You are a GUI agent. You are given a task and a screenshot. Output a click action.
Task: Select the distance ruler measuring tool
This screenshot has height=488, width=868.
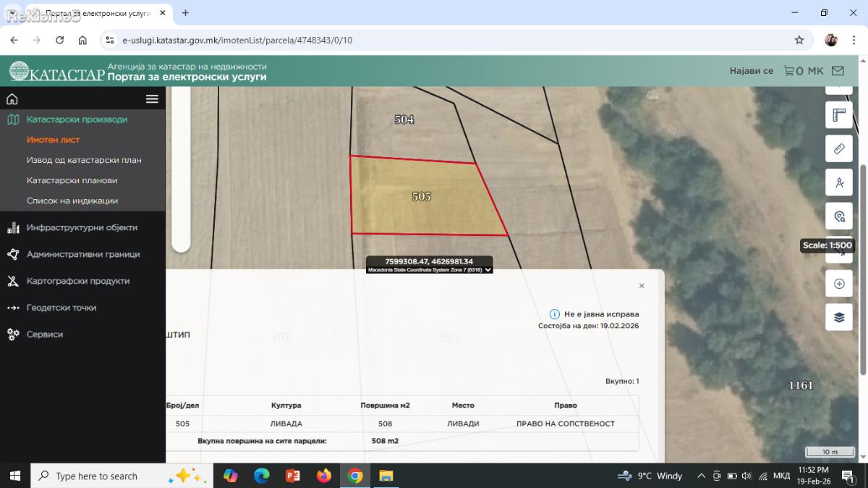[x=839, y=148]
